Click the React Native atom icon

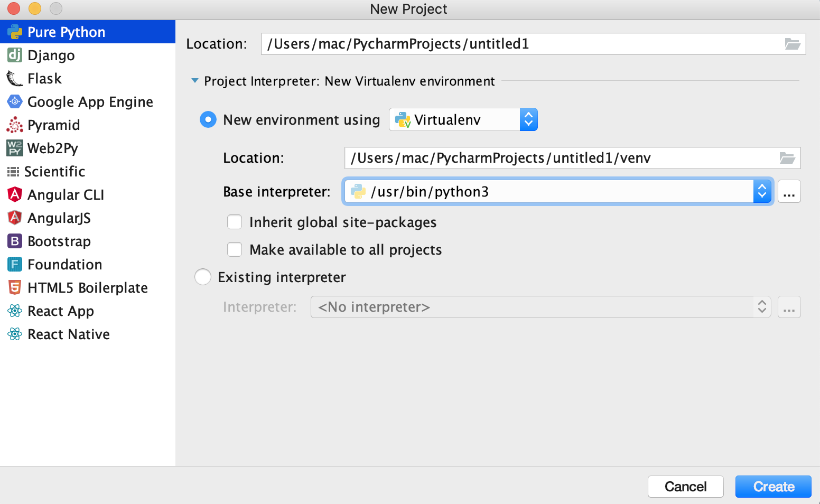(x=15, y=334)
